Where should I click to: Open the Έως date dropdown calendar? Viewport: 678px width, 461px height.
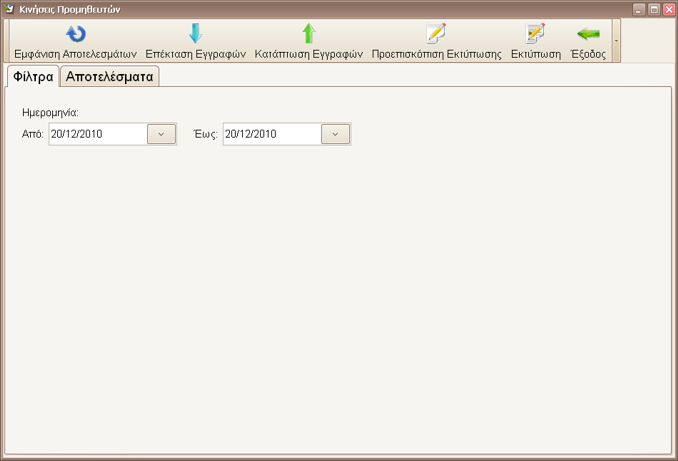pyautogui.click(x=335, y=134)
